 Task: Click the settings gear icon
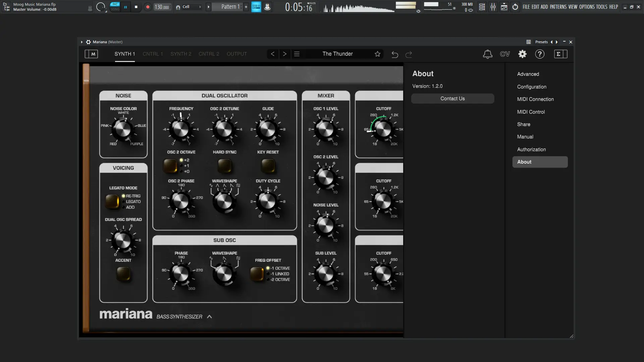522,54
